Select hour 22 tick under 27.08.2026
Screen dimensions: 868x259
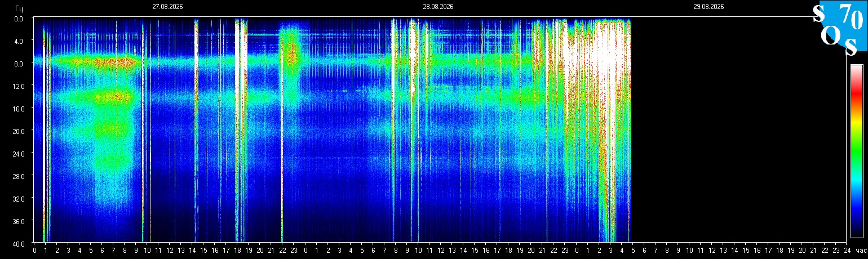283,251
